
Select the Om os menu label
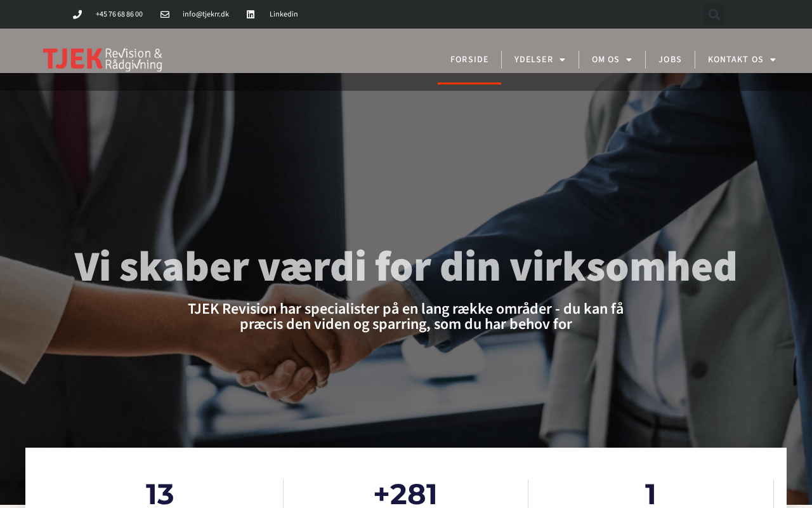click(606, 60)
